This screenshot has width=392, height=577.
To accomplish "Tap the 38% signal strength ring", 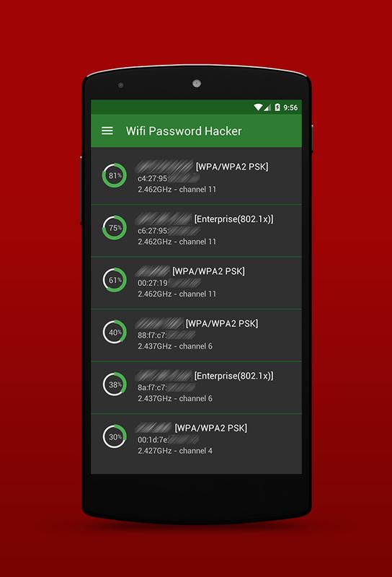I will [x=115, y=384].
